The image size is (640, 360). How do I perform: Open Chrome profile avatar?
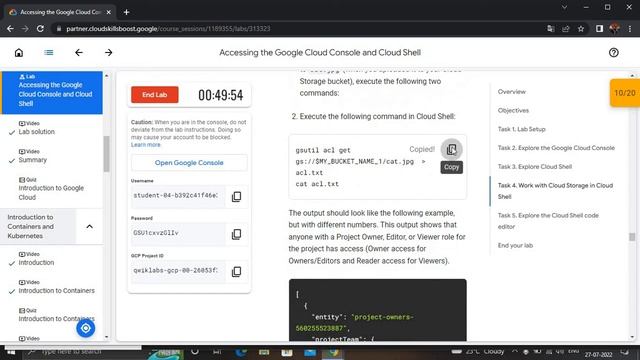click(614, 29)
